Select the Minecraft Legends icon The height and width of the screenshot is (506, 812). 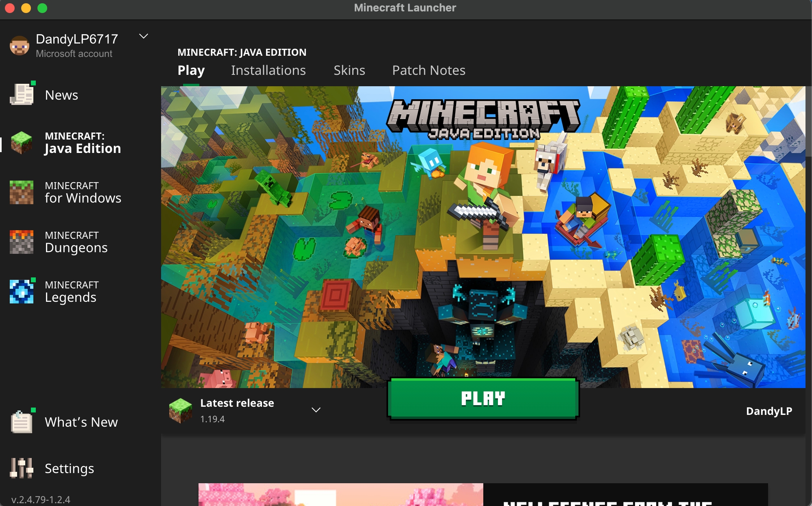pos(22,291)
